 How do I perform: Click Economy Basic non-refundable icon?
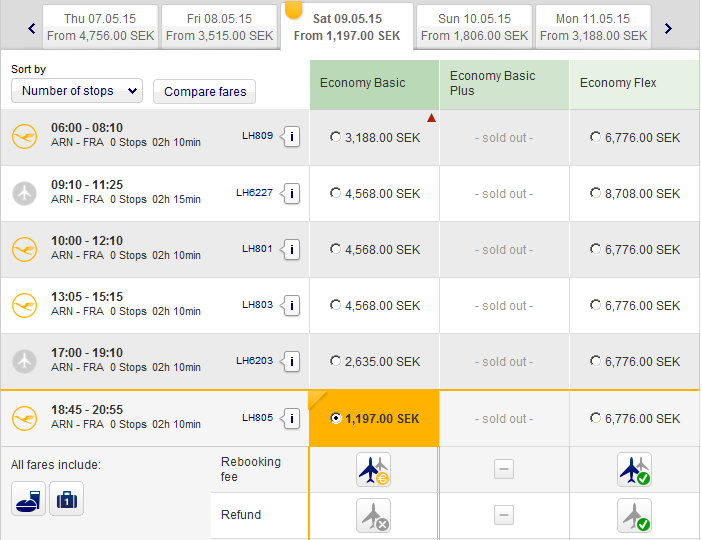373,515
